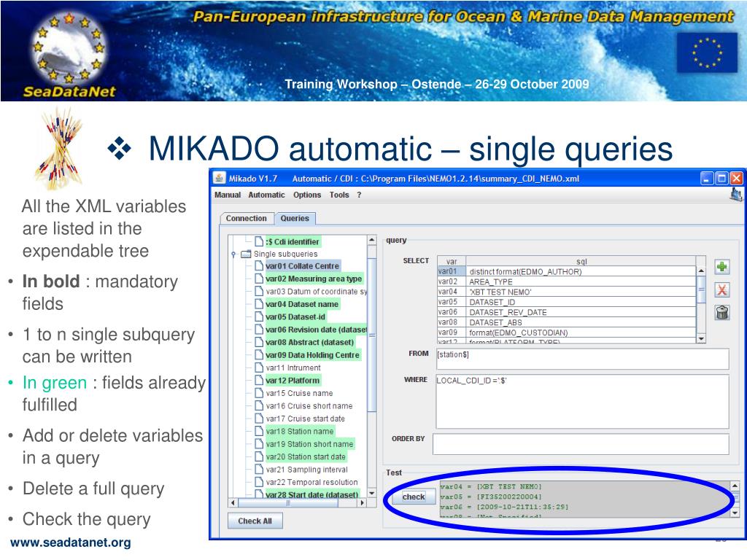Click the DATASET_ABS sql cell
The image size is (747, 560).
[x=581, y=322]
